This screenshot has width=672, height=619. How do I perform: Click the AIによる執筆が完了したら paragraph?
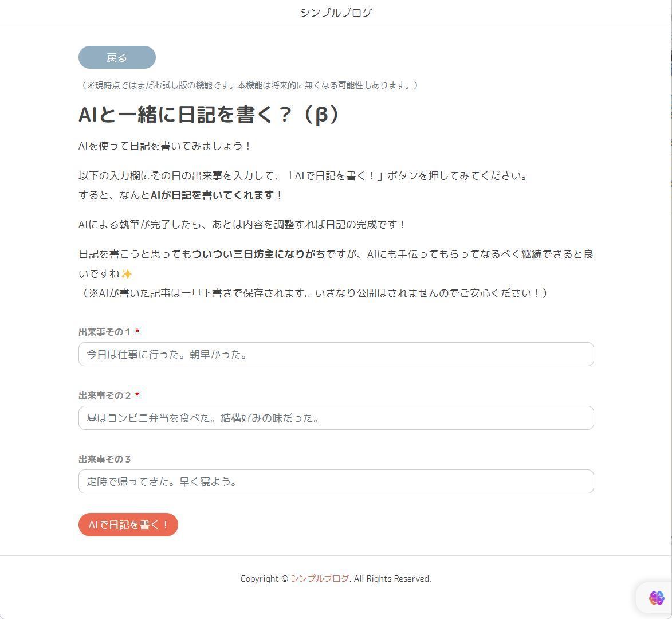(242, 224)
